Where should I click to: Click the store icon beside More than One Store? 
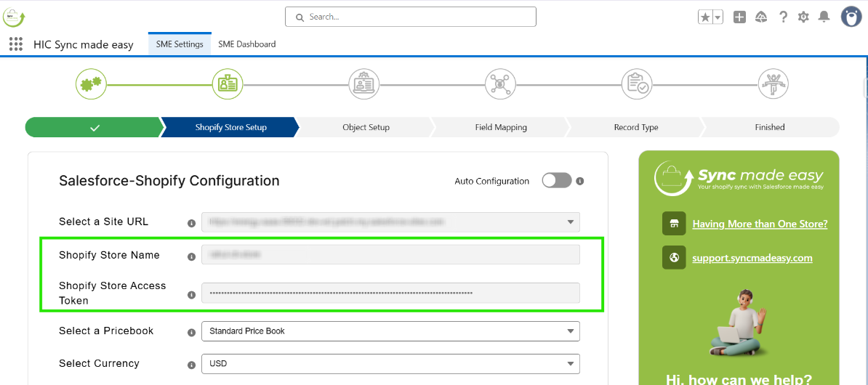(x=674, y=224)
